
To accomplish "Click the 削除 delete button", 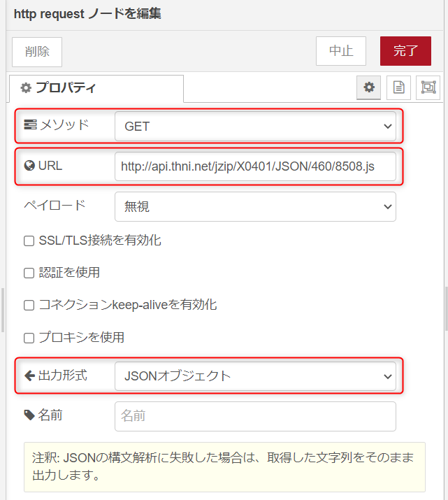I will (x=37, y=52).
